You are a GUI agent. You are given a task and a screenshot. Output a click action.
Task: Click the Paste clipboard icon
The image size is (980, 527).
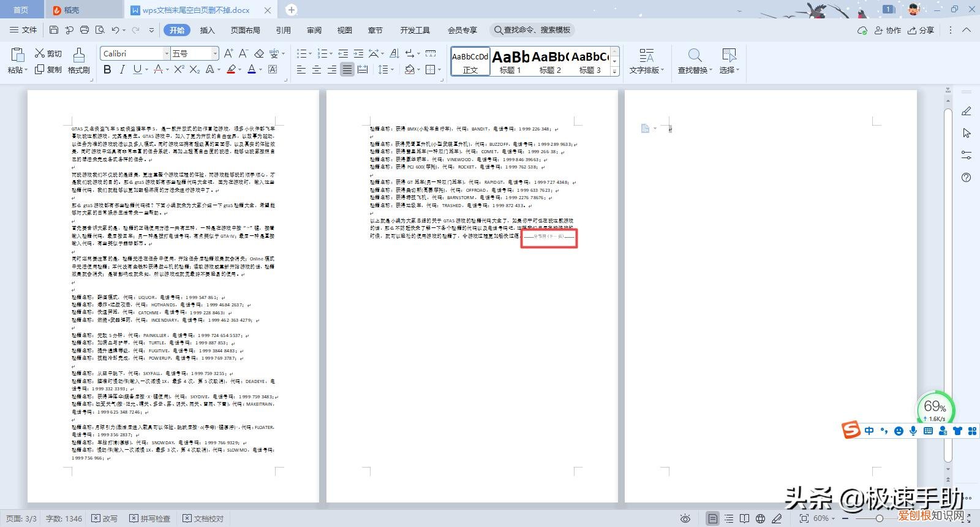17,56
